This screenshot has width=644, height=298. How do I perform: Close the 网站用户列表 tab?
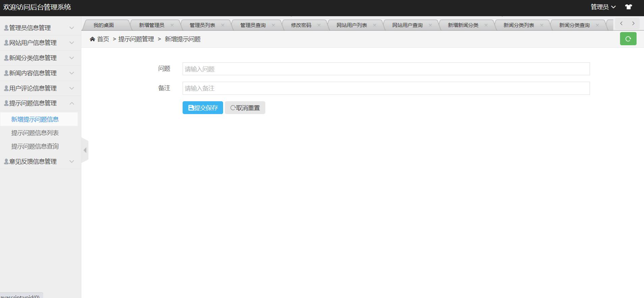[375, 25]
